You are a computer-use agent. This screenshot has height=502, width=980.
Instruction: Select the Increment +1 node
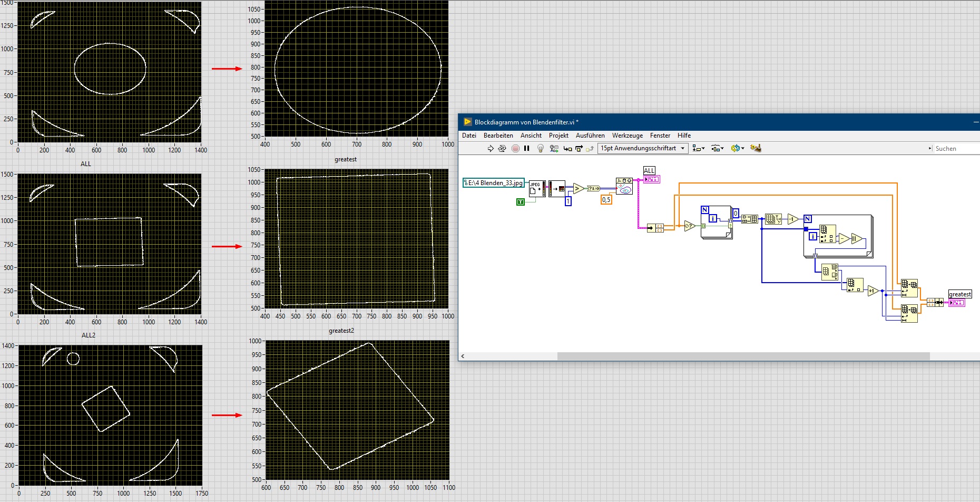coord(873,291)
